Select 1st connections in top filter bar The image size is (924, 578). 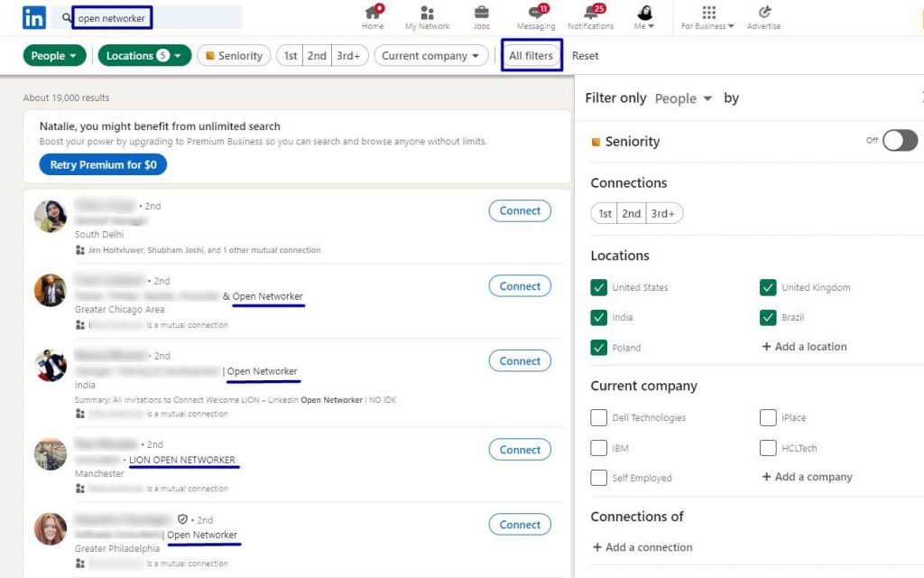pyautogui.click(x=290, y=55)
